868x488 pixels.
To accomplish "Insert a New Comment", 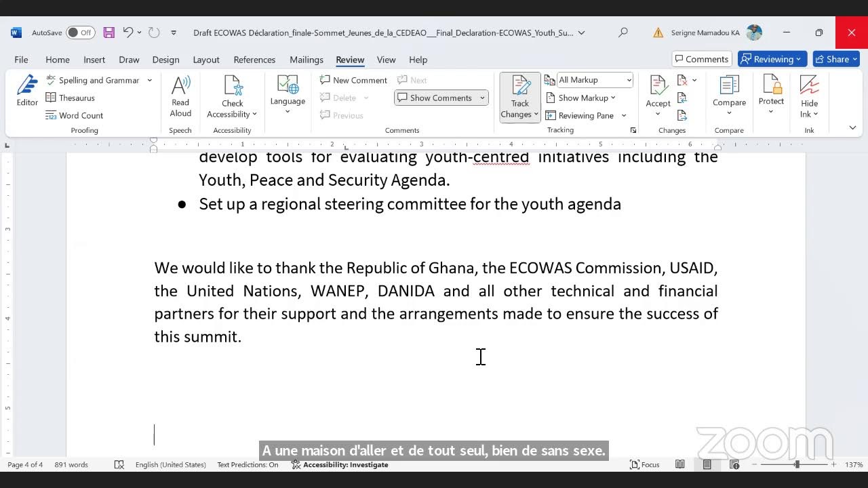I will click(353, 80).
